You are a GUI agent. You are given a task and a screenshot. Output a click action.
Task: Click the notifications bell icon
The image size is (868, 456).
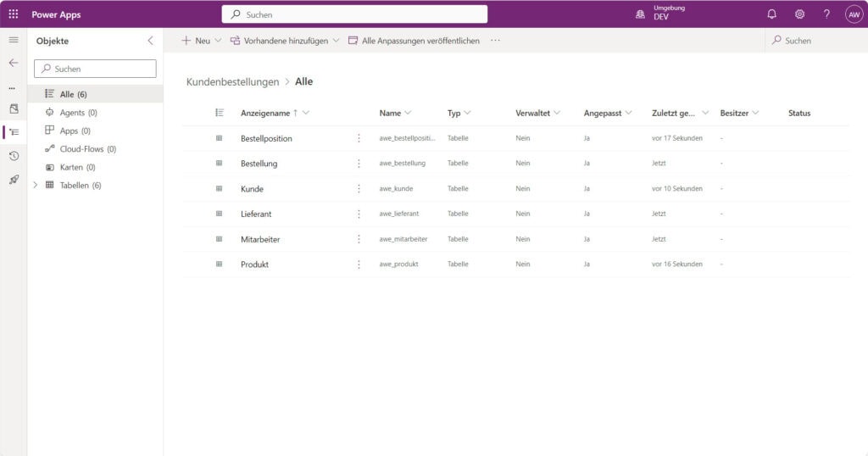[x=771, y=14]
